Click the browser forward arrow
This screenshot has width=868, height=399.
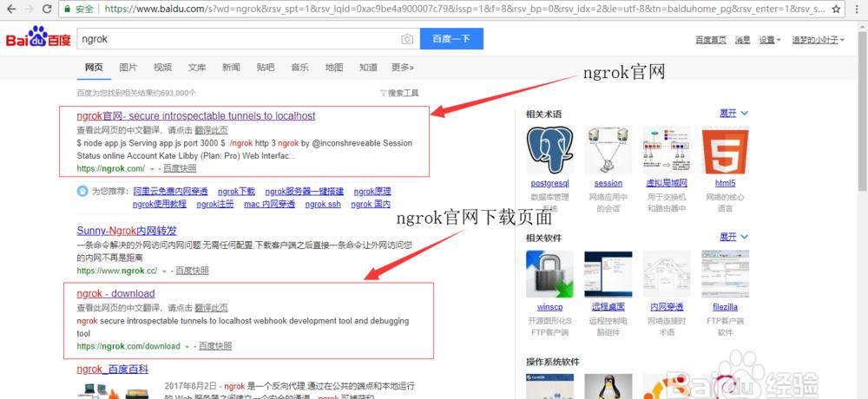[x=29, y=9]
